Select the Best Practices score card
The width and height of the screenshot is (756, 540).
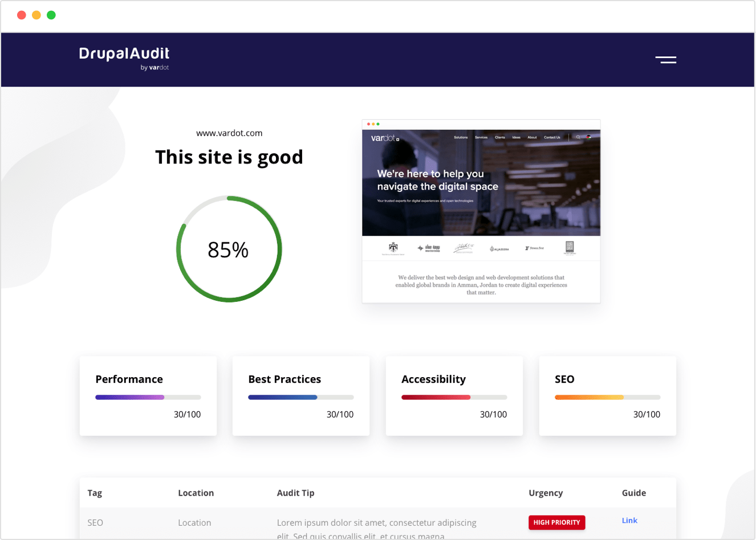click(x=301, y=396)
